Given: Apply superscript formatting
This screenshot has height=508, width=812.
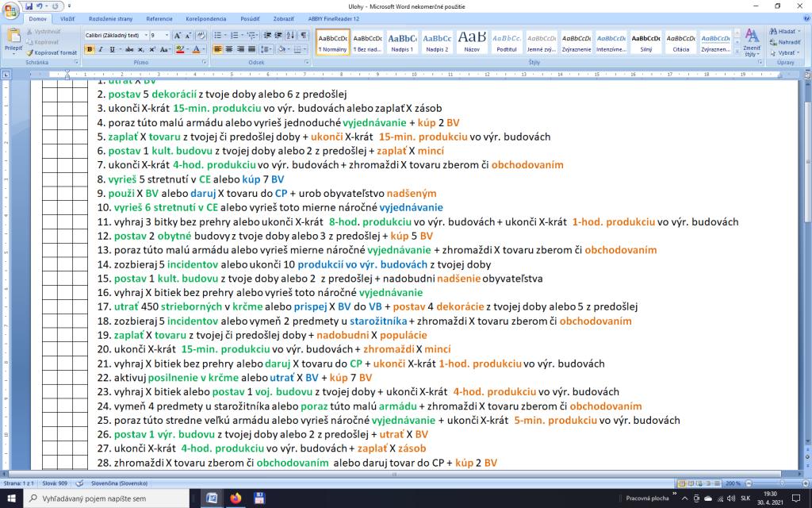Looking at the screenshot, I should click(153, 49).
